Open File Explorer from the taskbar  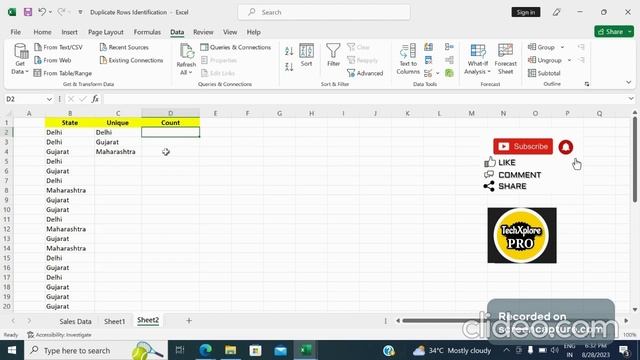click(230, 350)
